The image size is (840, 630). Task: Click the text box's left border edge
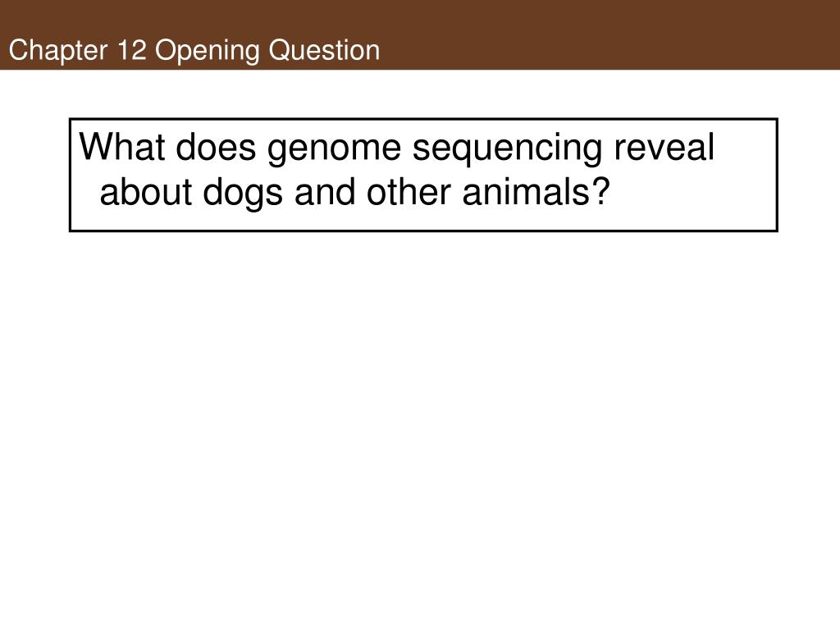(x=71, y=175)
